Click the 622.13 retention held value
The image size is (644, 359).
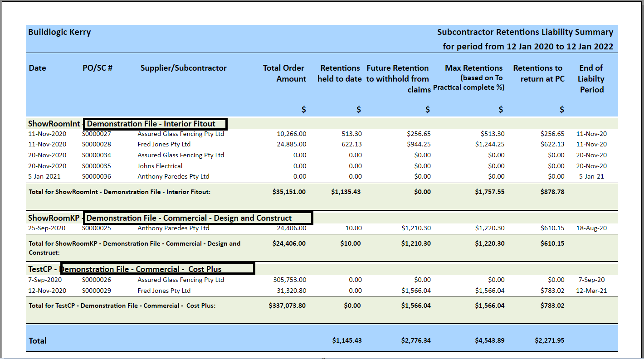coord(352,144)
